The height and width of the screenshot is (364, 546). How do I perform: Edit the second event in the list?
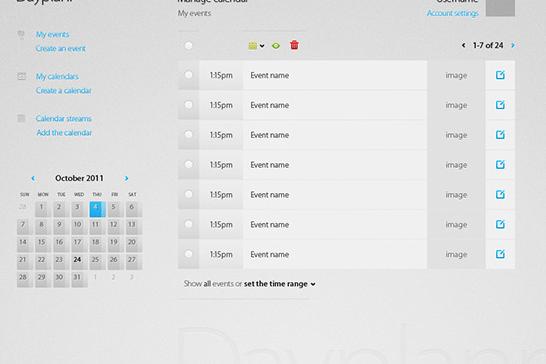(x=500, y=105)
